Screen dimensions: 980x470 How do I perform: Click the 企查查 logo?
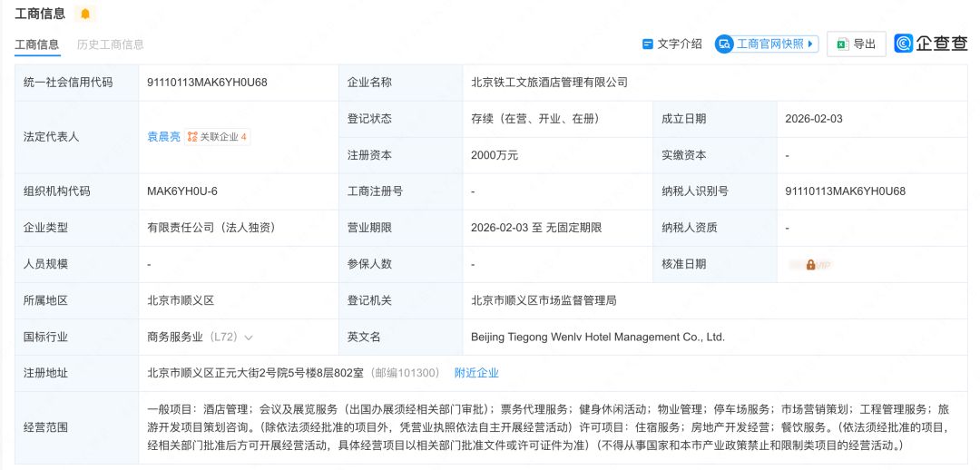[x=930, y=44]
